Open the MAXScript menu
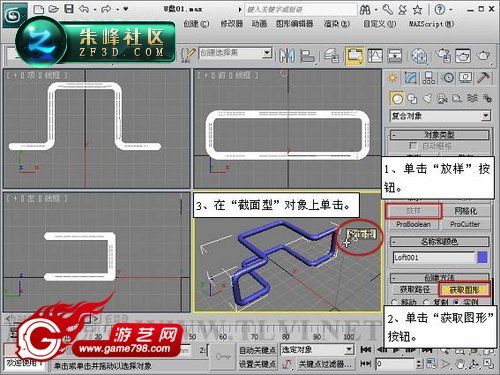The image size is (500, 375). coord(431,24)
